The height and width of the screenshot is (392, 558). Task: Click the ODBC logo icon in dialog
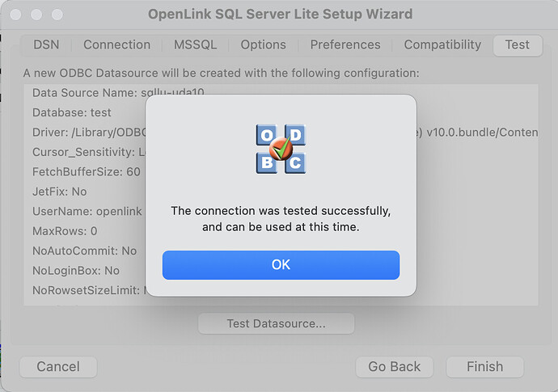281,149
